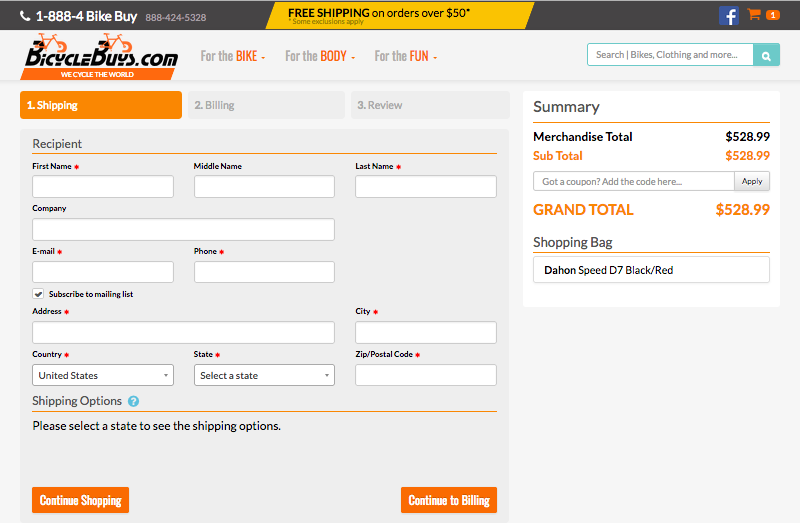Expand the For the BIKE menu
Image resolution: width=800 pixels, height=523 pixels.
pyautogui.click(x=232, y=56)
